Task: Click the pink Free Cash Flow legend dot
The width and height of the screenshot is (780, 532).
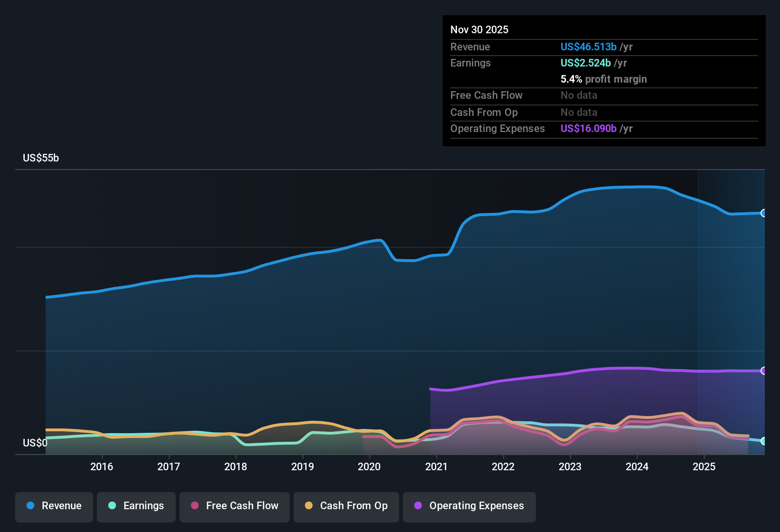Action: (x=194, y=506)
